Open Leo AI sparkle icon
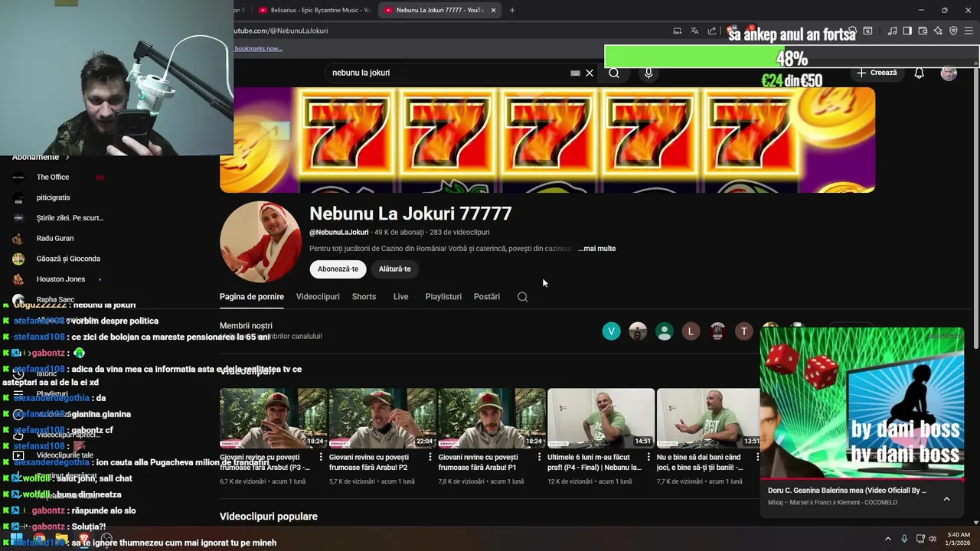 pyautogui.click(x=938, y=31)
